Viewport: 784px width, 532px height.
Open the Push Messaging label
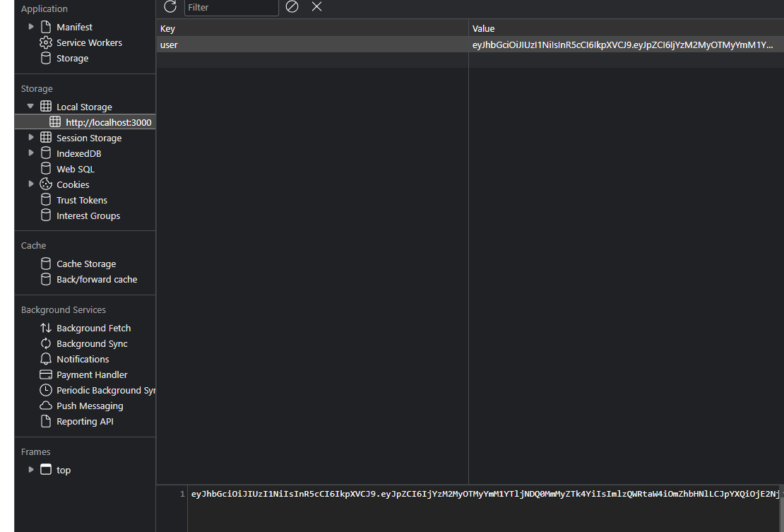pyautogui.click(x=90, y=406)
